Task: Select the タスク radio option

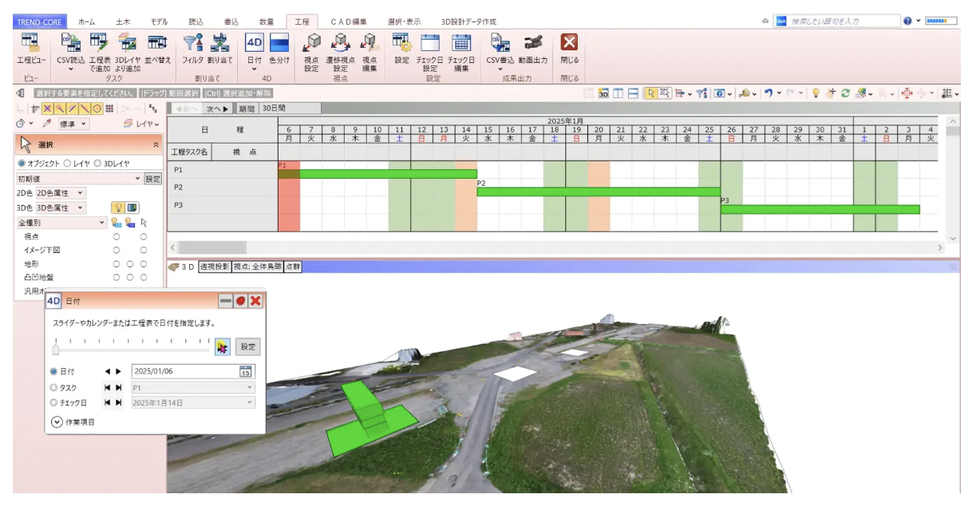Action: point(54,387)
